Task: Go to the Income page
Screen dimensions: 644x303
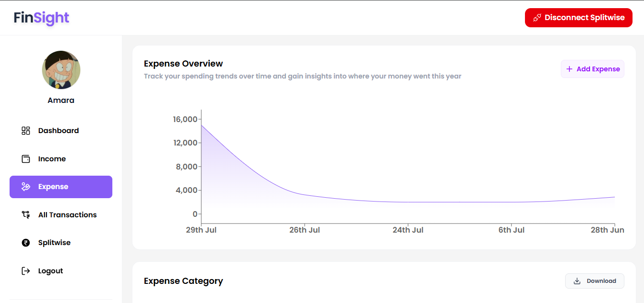Action: click(61, 159)
